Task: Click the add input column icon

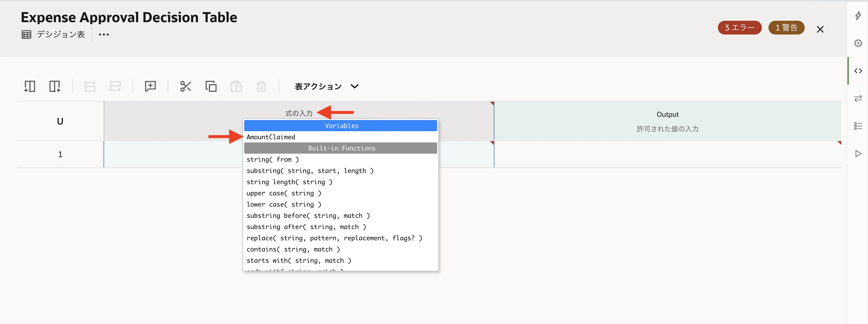Action: [x=30, y=86]
